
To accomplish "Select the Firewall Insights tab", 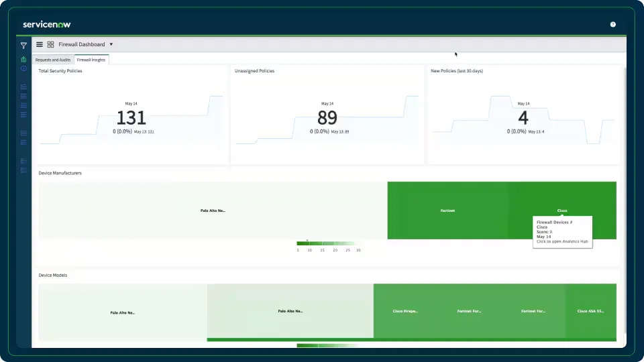I will [91, 60].
